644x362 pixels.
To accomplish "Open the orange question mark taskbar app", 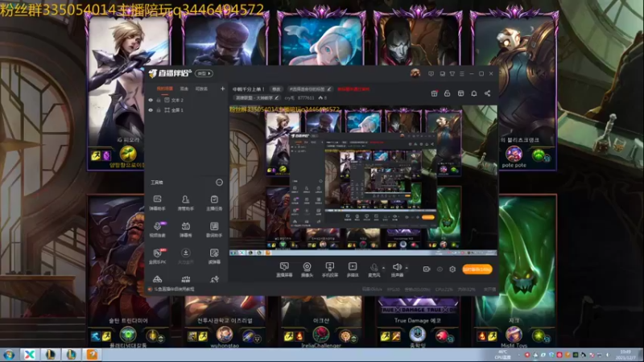I will pyautogui.click(x=92, y=355).
